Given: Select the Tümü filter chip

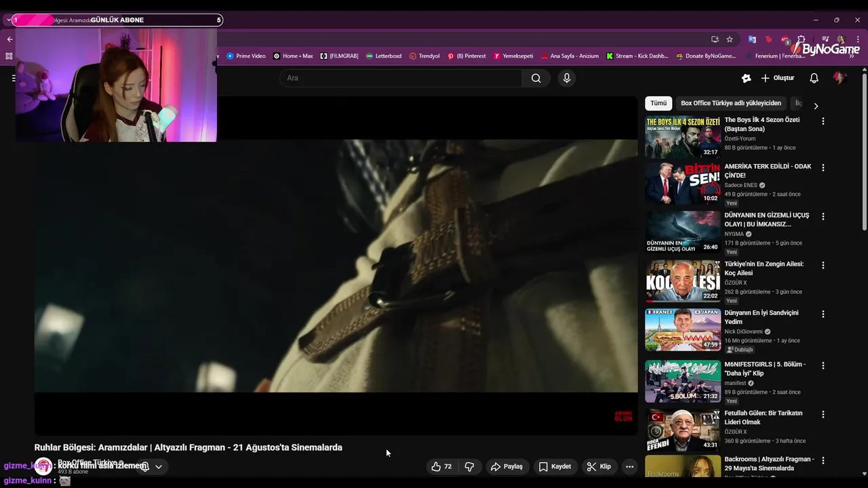Looking at the screenshot, I should [x=658, y=103].
